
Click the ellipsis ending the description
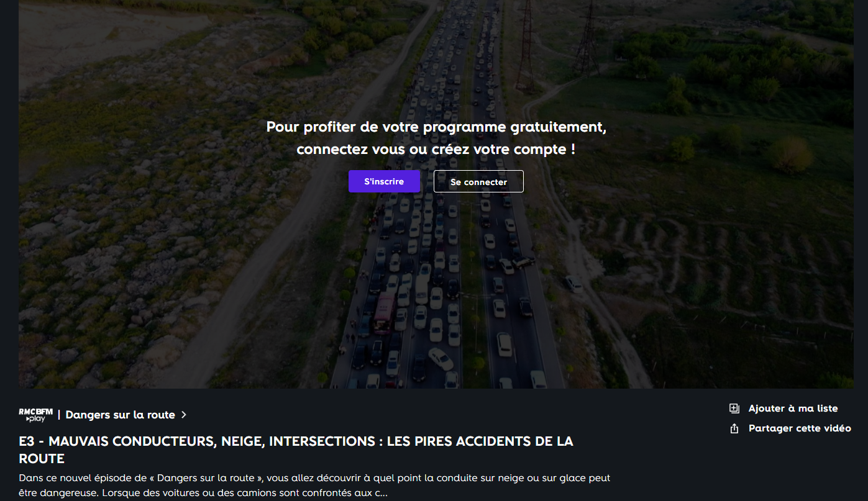tap(385, 494)
